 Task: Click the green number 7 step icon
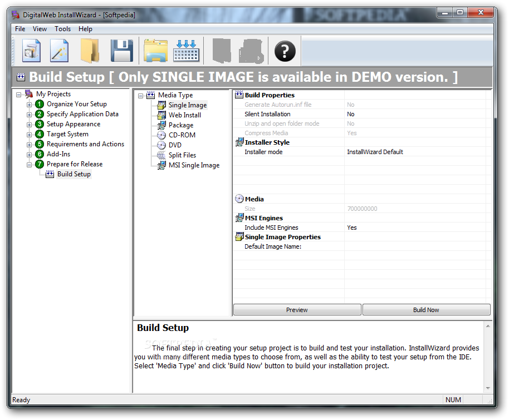tap(40, 165)
